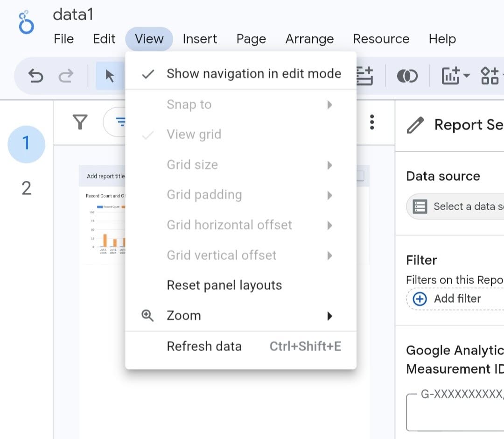504x439 pixels.
Task: Expand the Snap to submenu arrow
Action: [329, 105]
